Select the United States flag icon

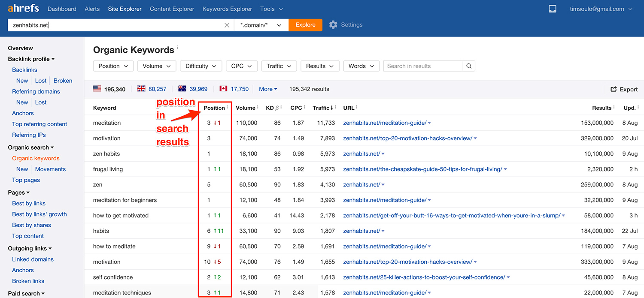click(x=97, y=89)
